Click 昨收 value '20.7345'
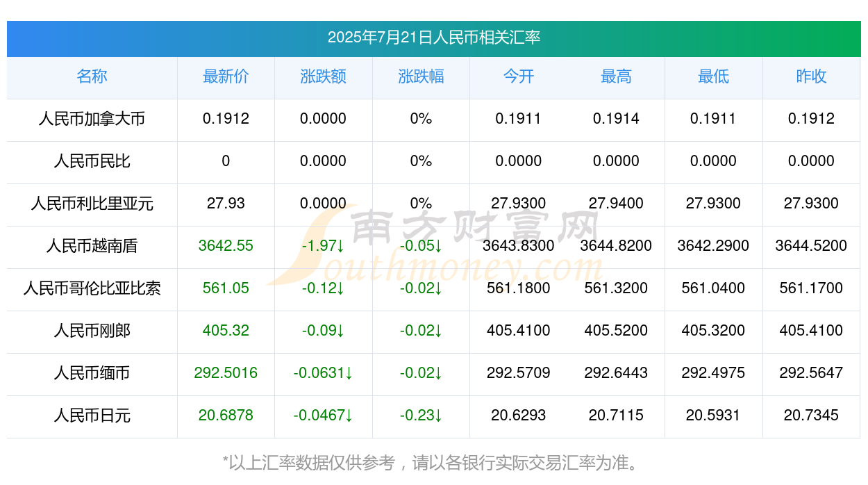This screenshot has width=868, height=485. point(811,416)
